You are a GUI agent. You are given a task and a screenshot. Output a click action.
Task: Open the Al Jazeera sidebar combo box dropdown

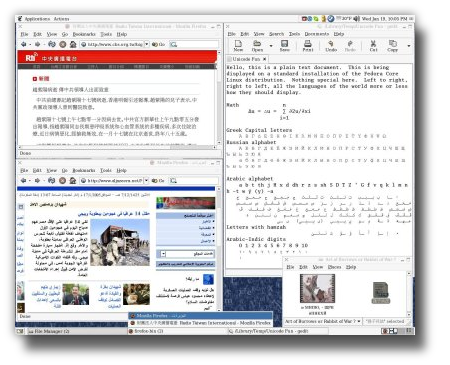coord(163,254)
